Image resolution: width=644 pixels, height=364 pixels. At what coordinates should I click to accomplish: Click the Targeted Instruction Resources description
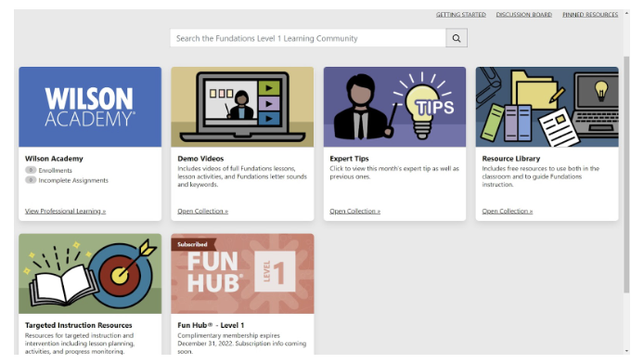click(80, 344)
